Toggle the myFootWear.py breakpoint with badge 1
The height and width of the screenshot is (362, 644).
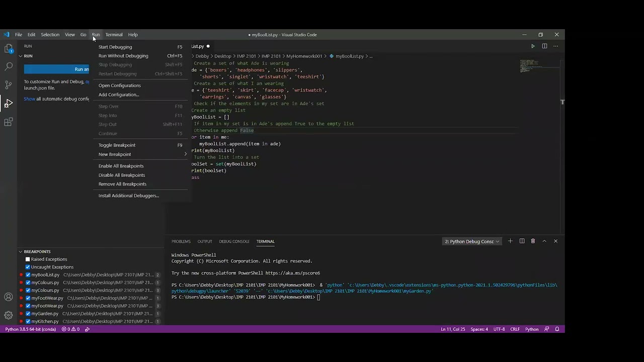point(28,298)
